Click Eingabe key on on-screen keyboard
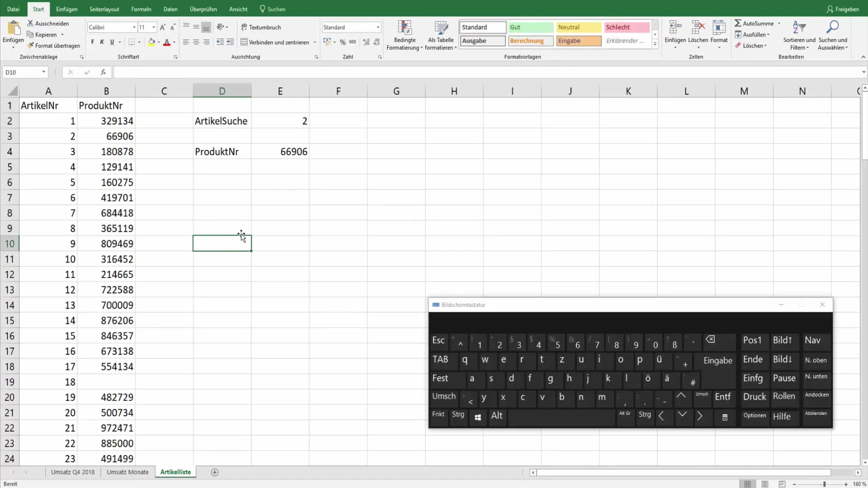Viewport: 868px width, 488px height. click(717, 361)
